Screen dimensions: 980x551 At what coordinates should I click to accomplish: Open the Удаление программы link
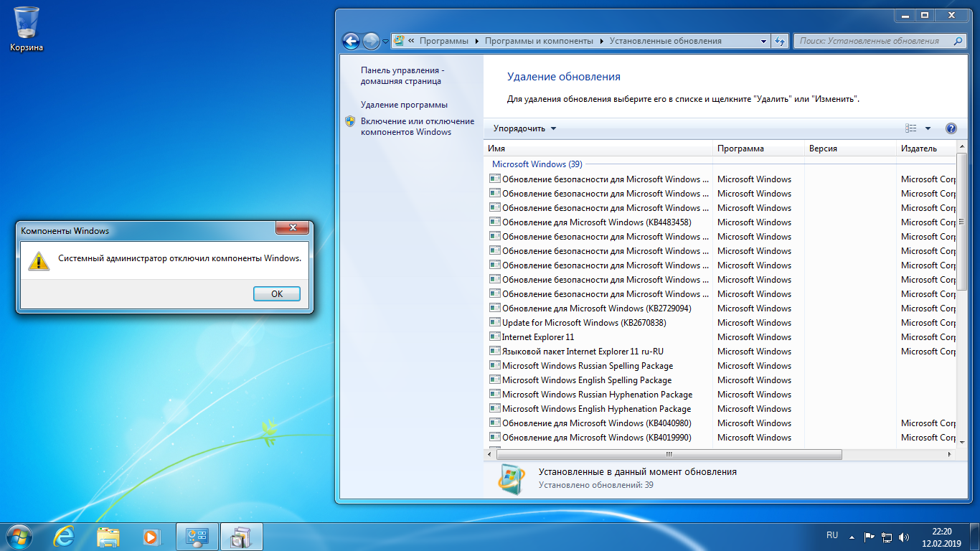404,105
